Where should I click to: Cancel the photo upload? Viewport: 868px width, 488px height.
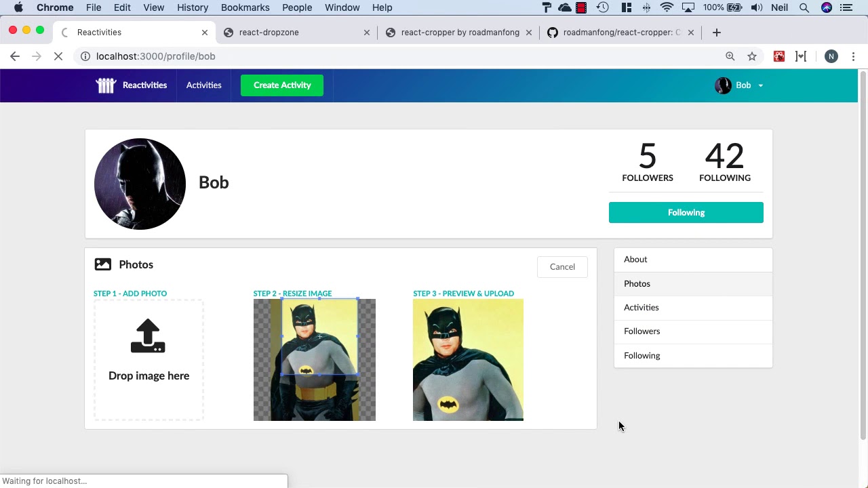click(562, 267)
